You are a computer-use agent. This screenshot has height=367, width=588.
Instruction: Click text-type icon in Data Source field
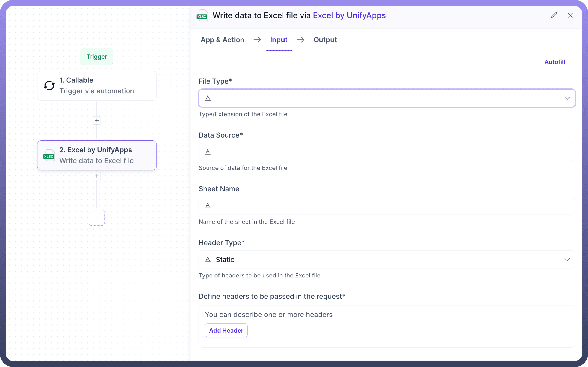point(208,152)
